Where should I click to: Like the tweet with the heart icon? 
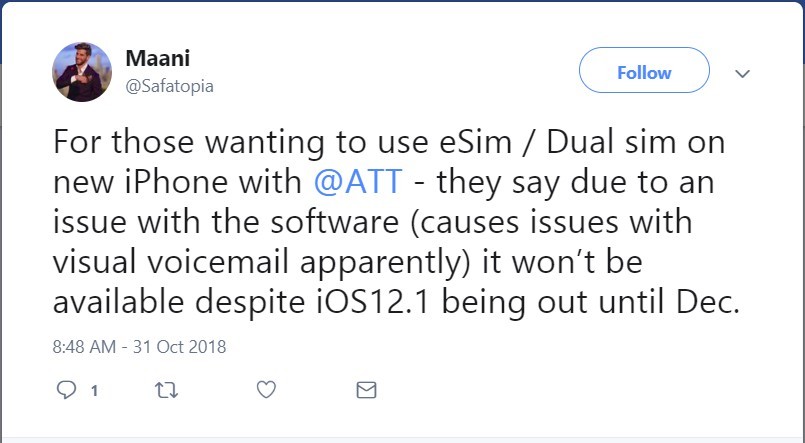(266, 390)
